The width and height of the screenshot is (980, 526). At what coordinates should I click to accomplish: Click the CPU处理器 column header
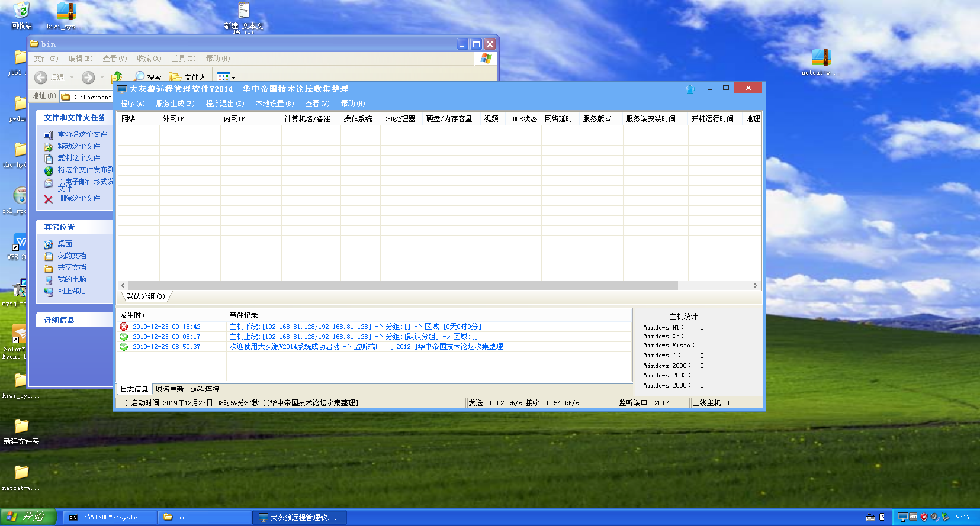click(401, 119)
